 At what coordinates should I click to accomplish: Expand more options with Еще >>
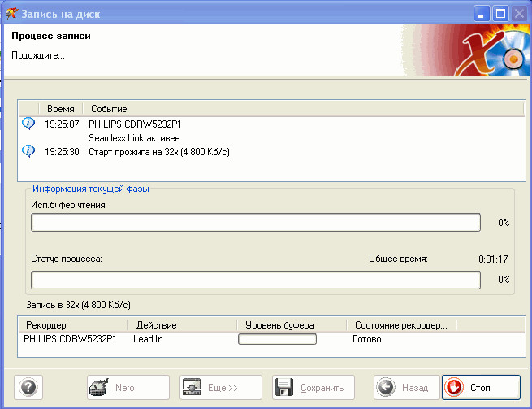[221, 388]
